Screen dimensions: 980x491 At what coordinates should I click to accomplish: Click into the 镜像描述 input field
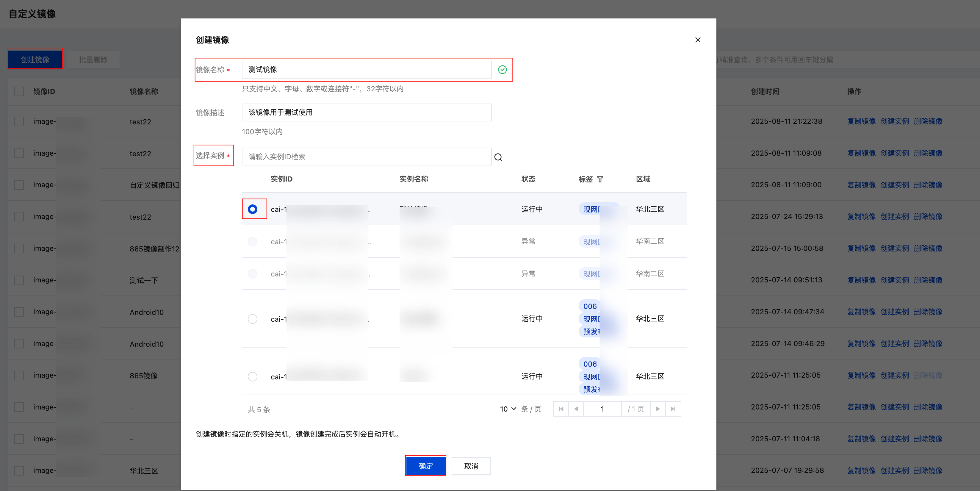(x=366, y=112)
